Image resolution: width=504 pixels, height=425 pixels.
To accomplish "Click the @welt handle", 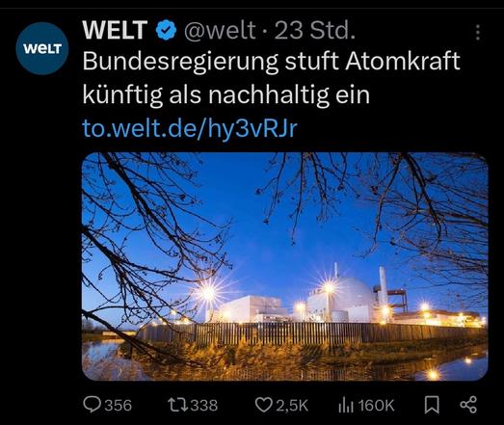I will click(220, 30).
